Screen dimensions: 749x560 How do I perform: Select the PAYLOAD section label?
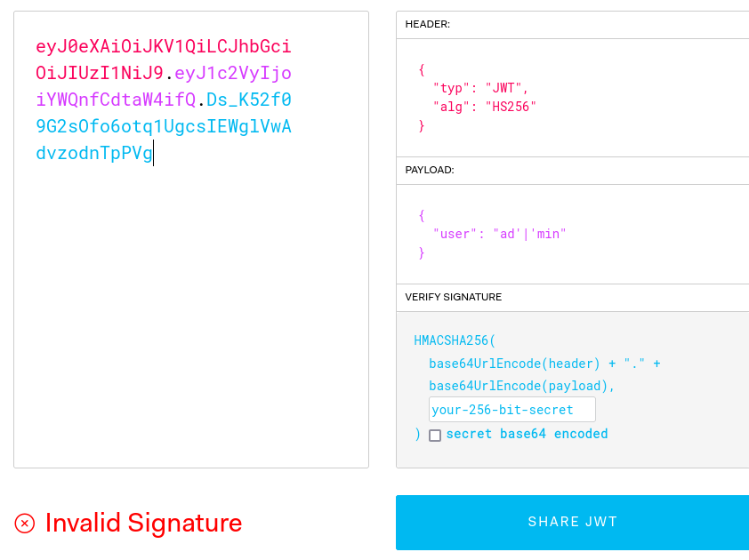coord(430,170)
